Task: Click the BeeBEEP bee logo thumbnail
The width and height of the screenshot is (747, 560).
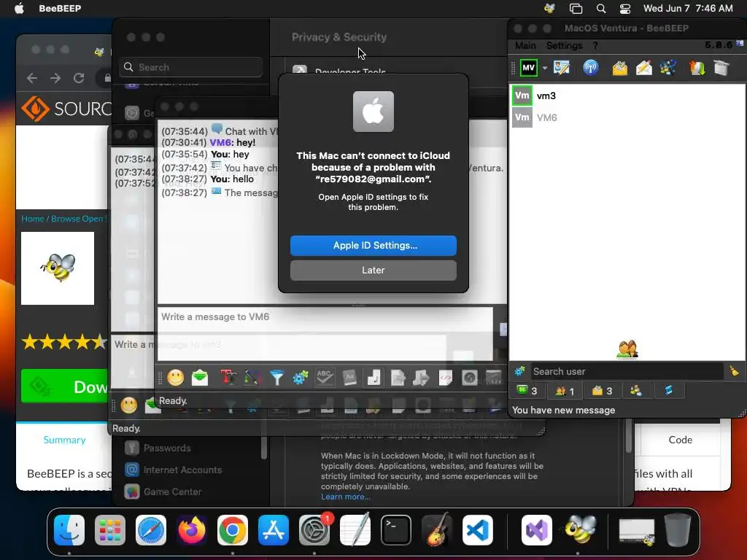Action: (x=58, y=268)
